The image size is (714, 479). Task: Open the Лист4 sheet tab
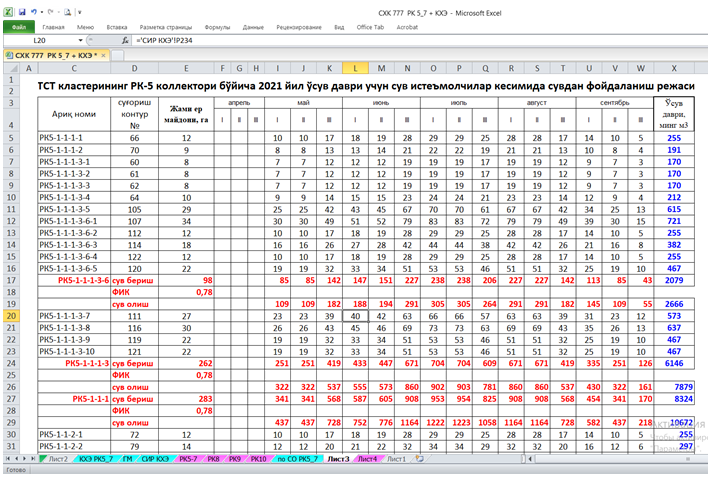[x=367, y=459]
